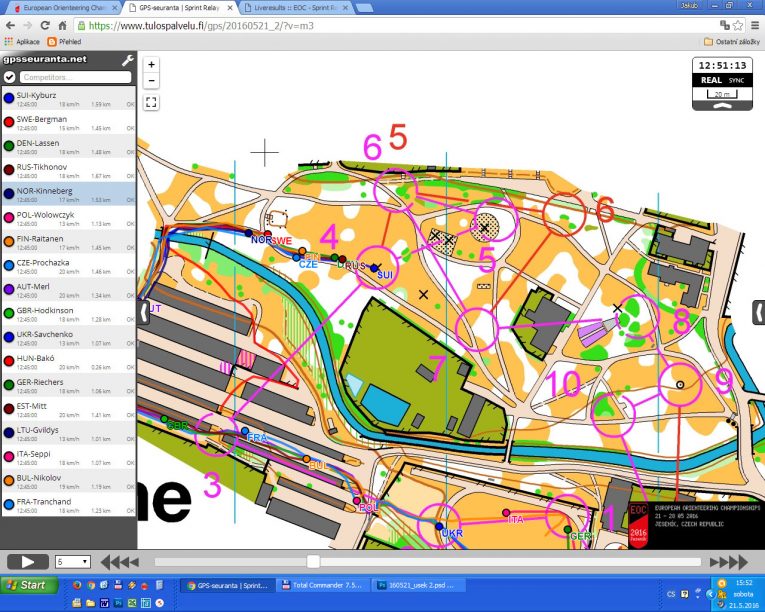This screenshot has width=765, height=612.
Task: Play the GPS replay
Action: point(28,562)
